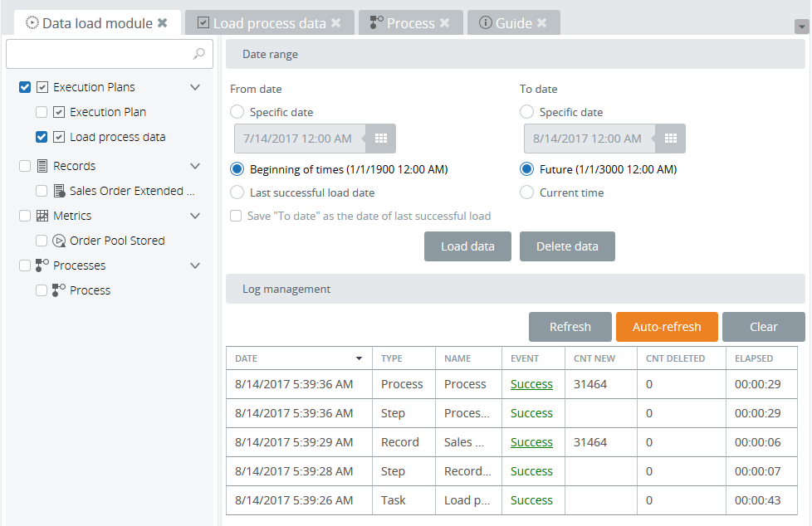
Task: Click the search magnifier icon in sidebar
Action: coord(198,54)
